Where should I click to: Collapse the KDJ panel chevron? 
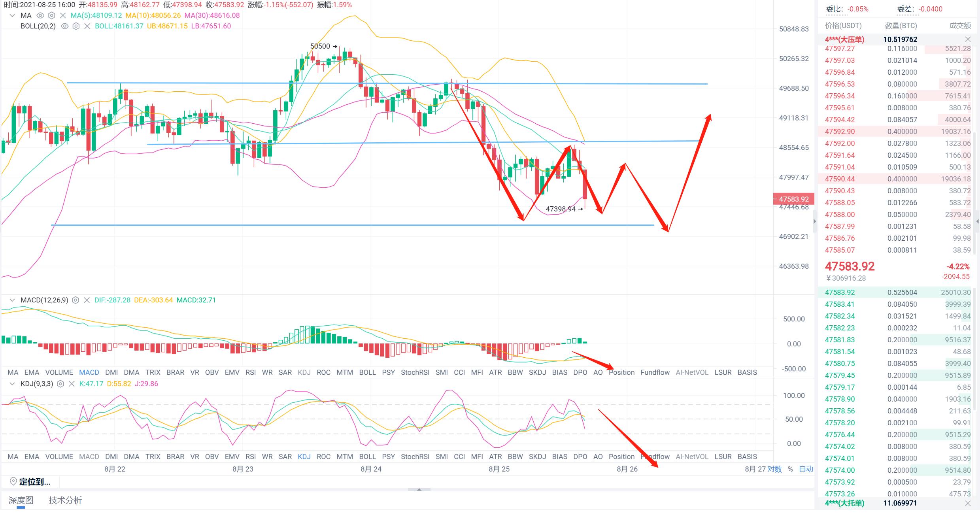(x=12, y=384)
